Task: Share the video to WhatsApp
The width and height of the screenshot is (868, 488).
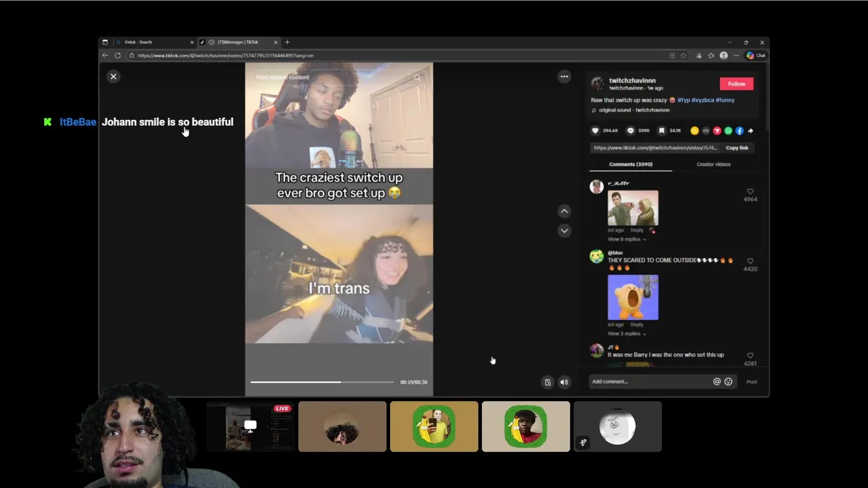Action: (x=728, y=131)
